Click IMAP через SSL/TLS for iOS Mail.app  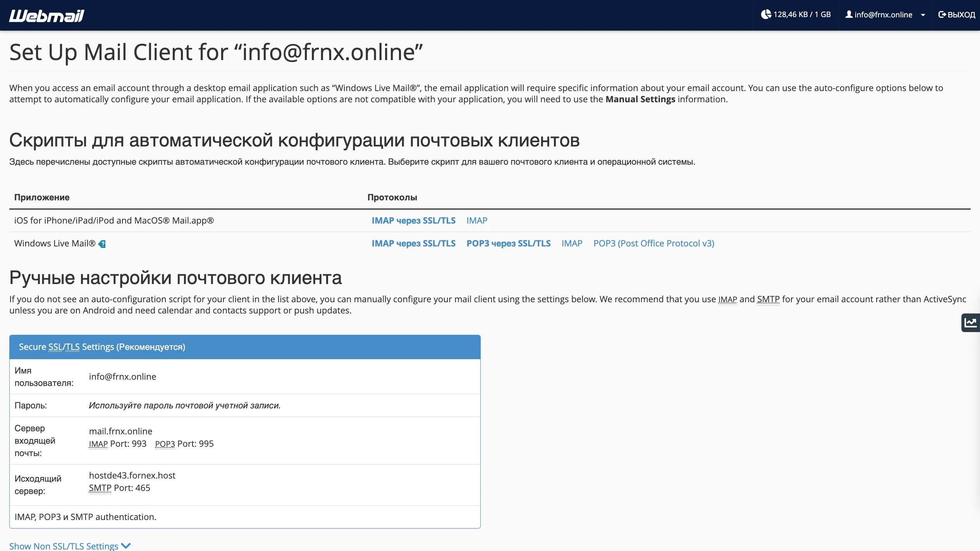413,220
